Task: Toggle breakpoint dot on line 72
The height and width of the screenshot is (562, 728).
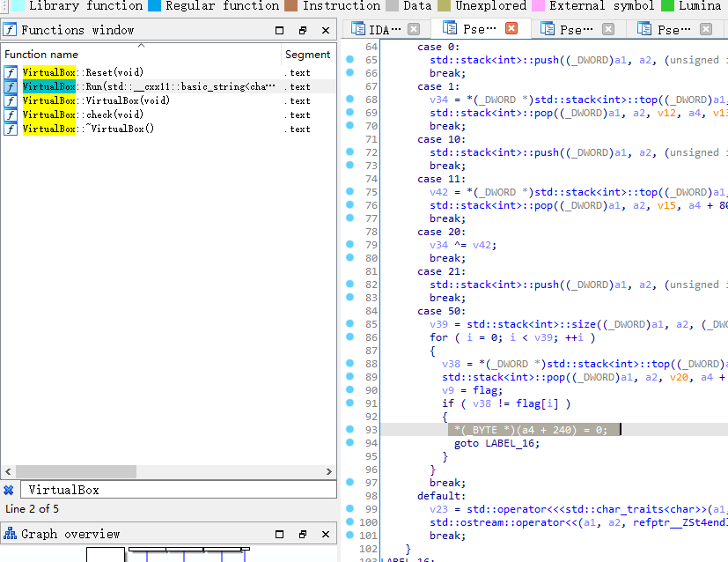Action: tap(349, 152)
